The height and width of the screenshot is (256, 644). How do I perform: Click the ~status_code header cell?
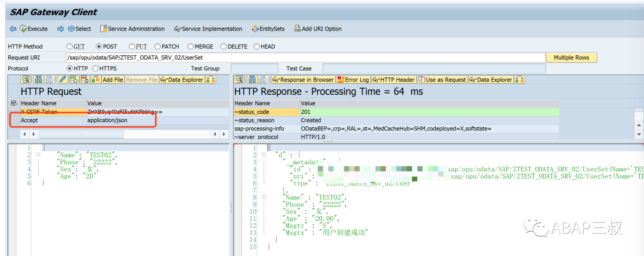click(x=267, y=111)
